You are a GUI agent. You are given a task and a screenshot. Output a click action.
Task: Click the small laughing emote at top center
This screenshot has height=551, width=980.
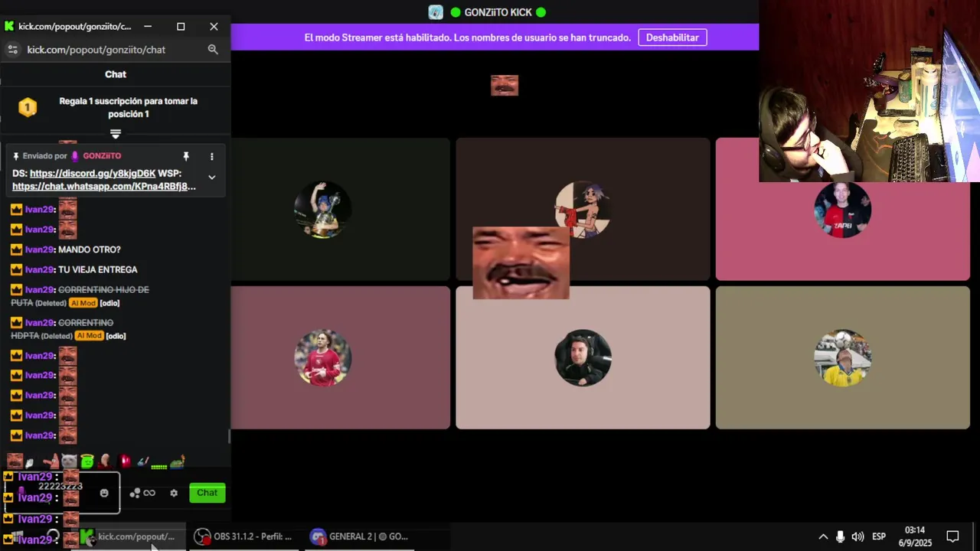pos(505,85)
